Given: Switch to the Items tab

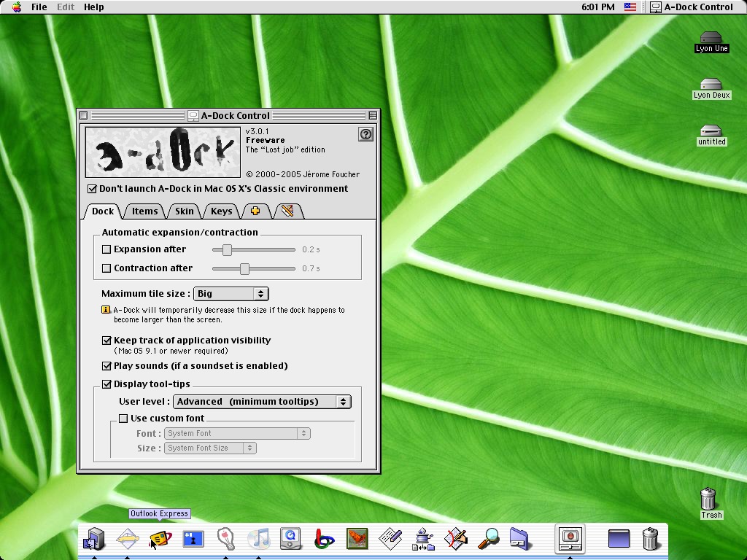Looking at the screenshot, I should tap(144, 211).
